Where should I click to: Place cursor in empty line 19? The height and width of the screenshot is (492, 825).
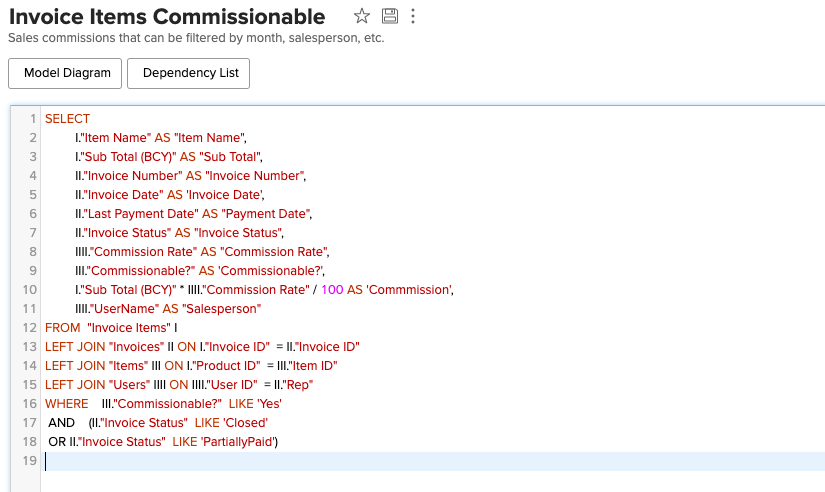[x=431, y=461]
